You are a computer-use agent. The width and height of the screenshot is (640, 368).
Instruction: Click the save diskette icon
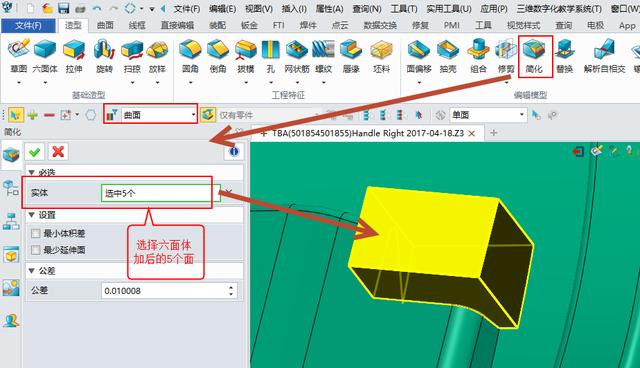pyautogui.click(x=63, y=8)
